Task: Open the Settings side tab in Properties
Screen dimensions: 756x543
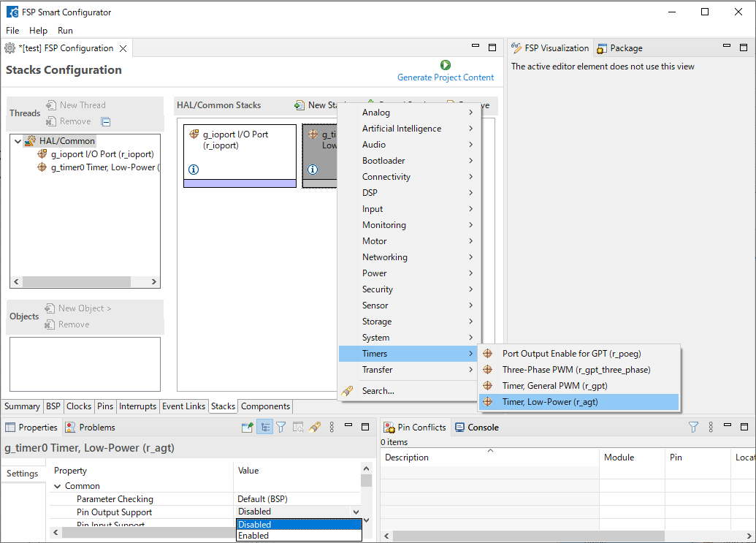Action: click(x=23, y=474)
